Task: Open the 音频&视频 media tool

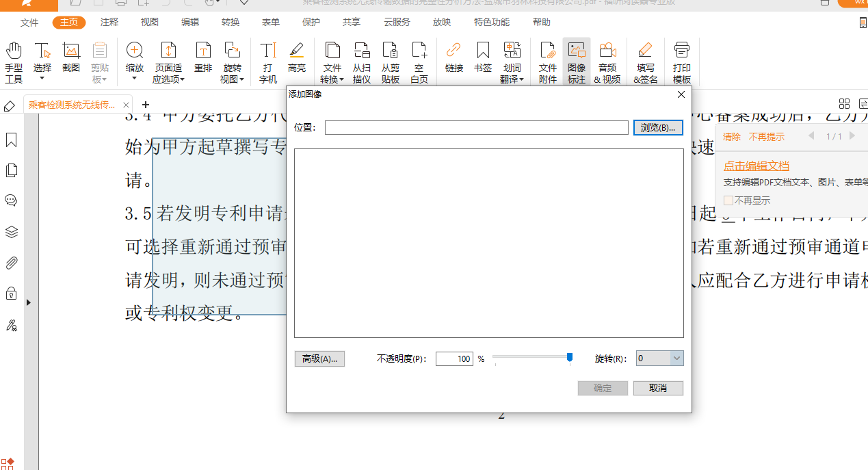Action: (607, 62)
